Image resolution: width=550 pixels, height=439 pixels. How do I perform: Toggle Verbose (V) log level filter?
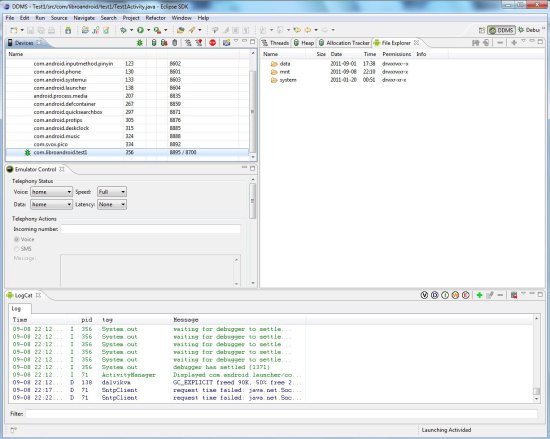coord(424,295)
